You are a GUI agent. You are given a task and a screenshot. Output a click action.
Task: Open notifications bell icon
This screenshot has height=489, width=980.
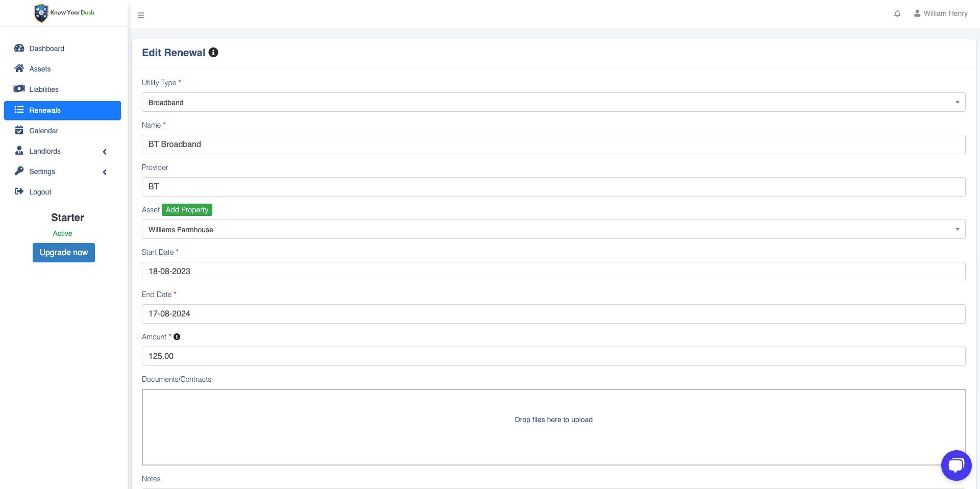pyautogui.click(x=897, y=14)
